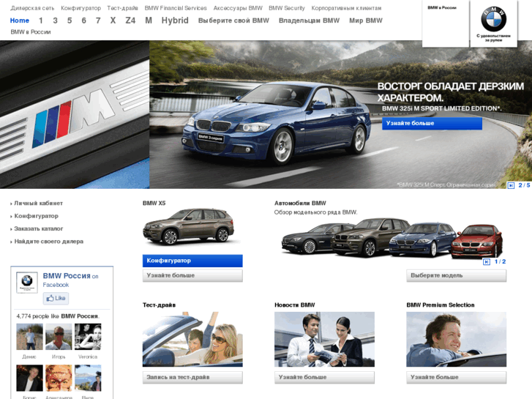Open the Home navigation item
The image size is (532, 399).
pyautogui.click(x=20, y=20)
